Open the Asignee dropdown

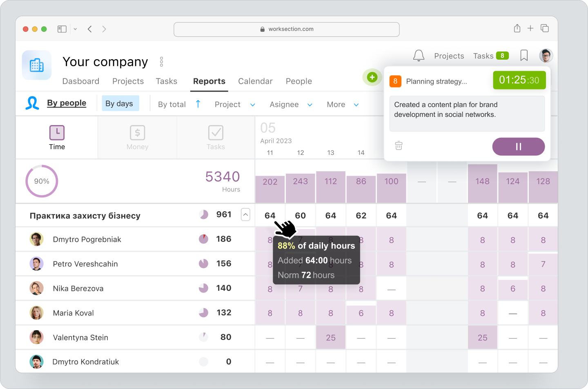tap(291, 104)
